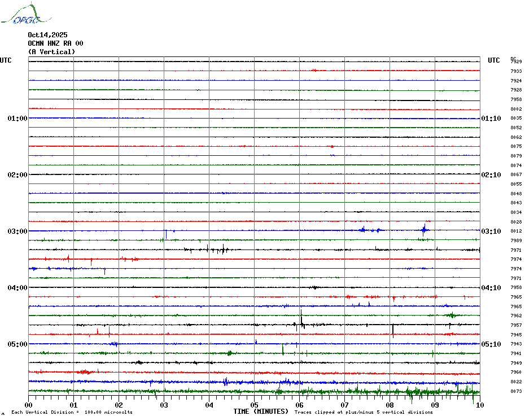Viewport: 525px width, 420px height.
Task: Click the 05 minute tick label on bottom axis
Action: click(x=254, y=405)
